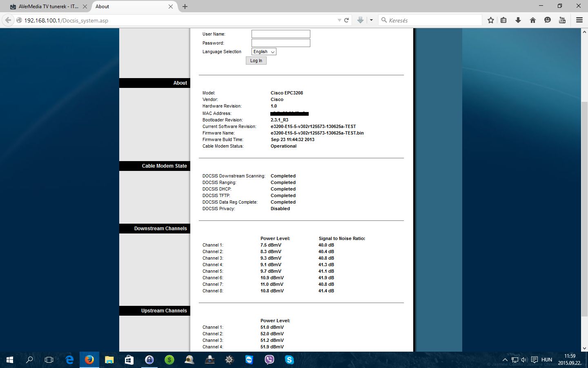Click the search magnifier in Keresés box
588x368 pixels.
pos(384,20)
